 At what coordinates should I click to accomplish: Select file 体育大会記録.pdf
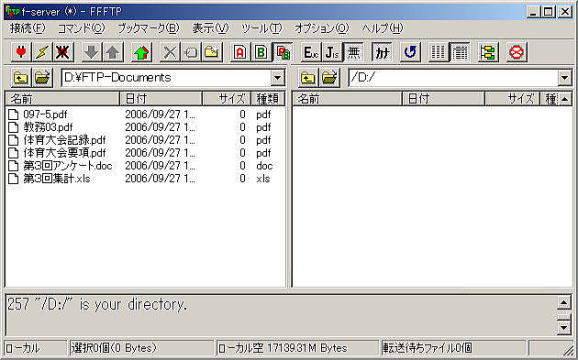[65, 140]
